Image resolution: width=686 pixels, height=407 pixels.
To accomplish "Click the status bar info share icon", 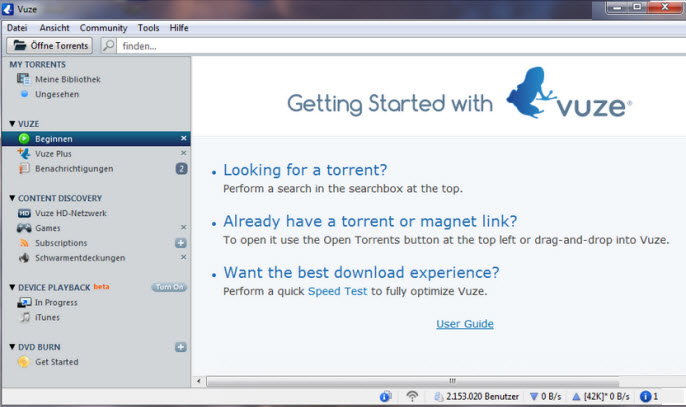I will pos(385,396).
